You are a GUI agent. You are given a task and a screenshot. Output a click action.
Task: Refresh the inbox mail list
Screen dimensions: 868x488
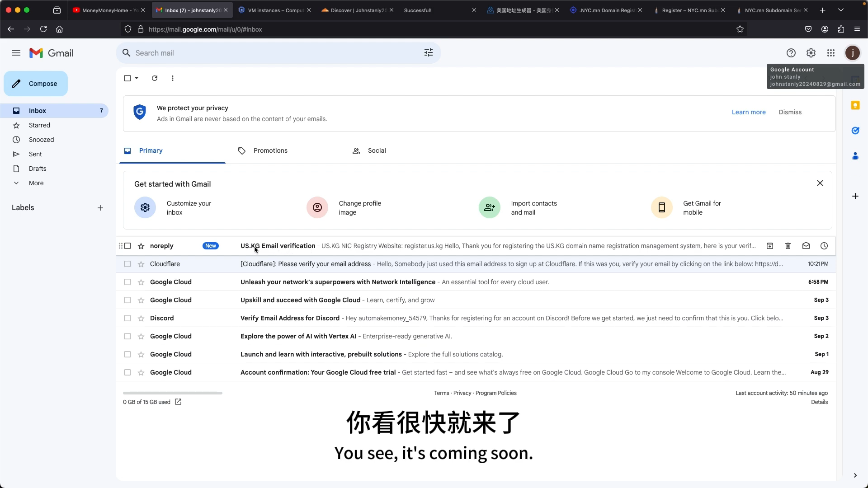click(x=155, y=78)
